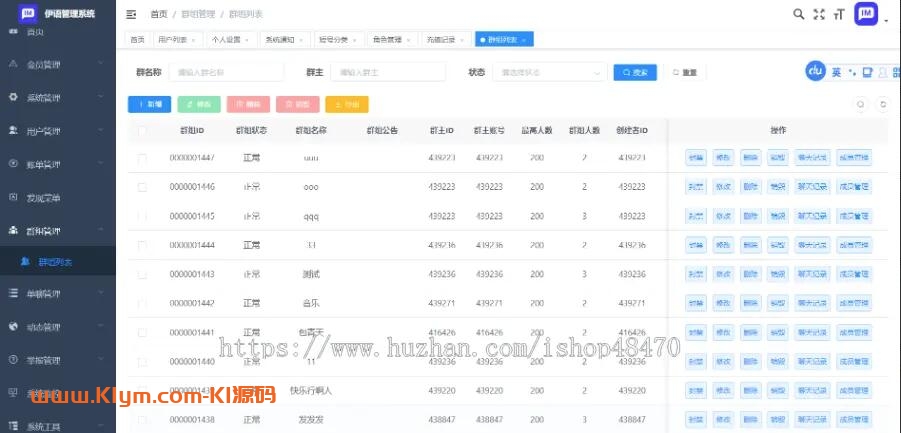Click the IM user avatar in top bar
This screenshot has width=901, height=433.
click(x=866, y=14)
